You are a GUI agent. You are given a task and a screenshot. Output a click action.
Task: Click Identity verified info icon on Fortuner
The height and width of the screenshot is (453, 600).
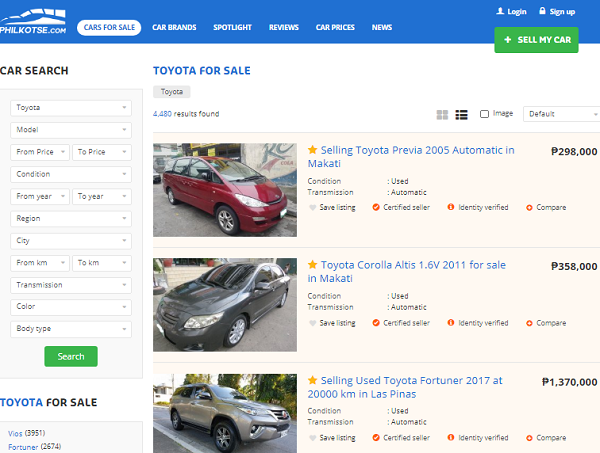point(451,437)
